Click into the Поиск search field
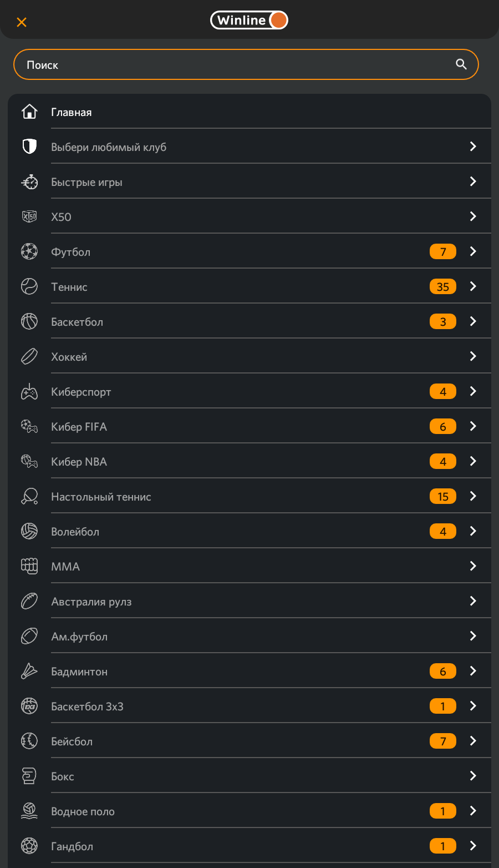Image resolution: width=499 pixels, height=868 pixels. click(x=233, y=65)
